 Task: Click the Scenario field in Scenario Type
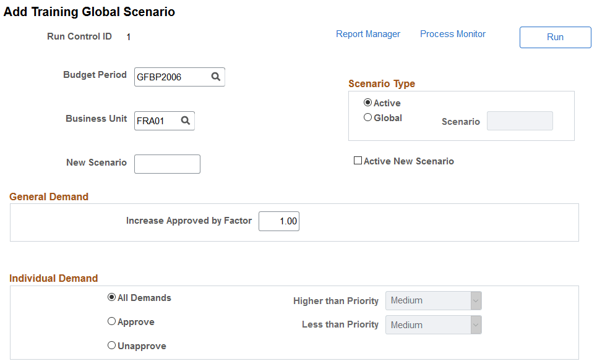pos(519,121)
